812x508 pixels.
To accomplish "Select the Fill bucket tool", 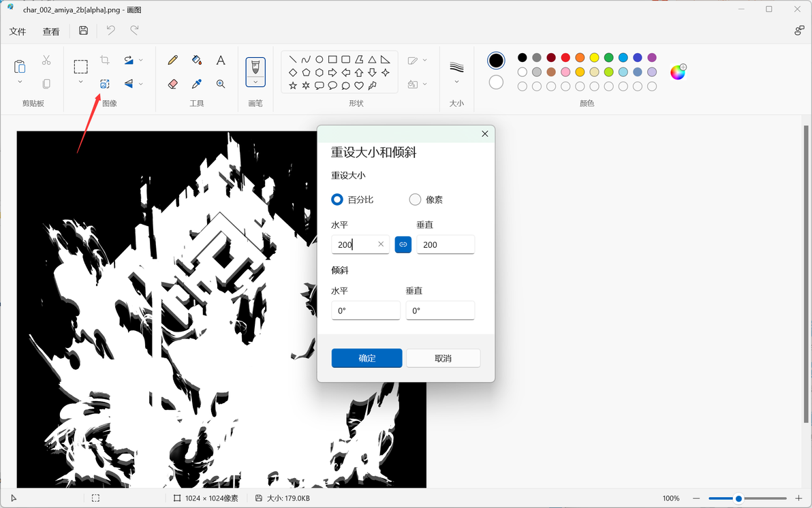I will pyautogui.click(x=197, y=60).
